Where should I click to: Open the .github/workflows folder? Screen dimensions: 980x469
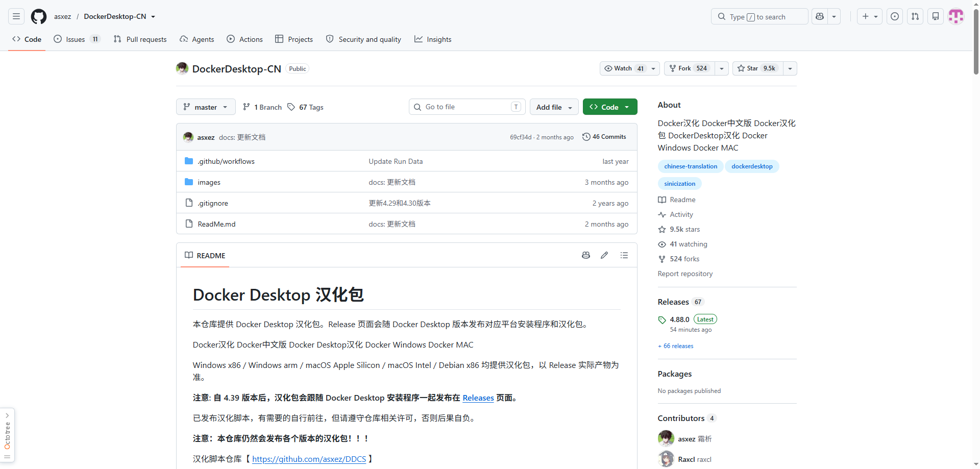pyautogui.click(x=226, y=161)
